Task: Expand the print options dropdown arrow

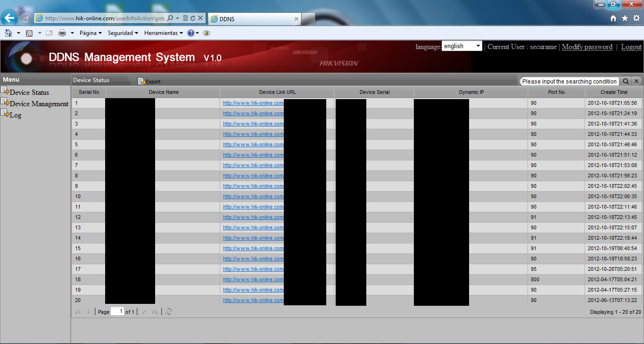Action: click(x=72, y=33)
